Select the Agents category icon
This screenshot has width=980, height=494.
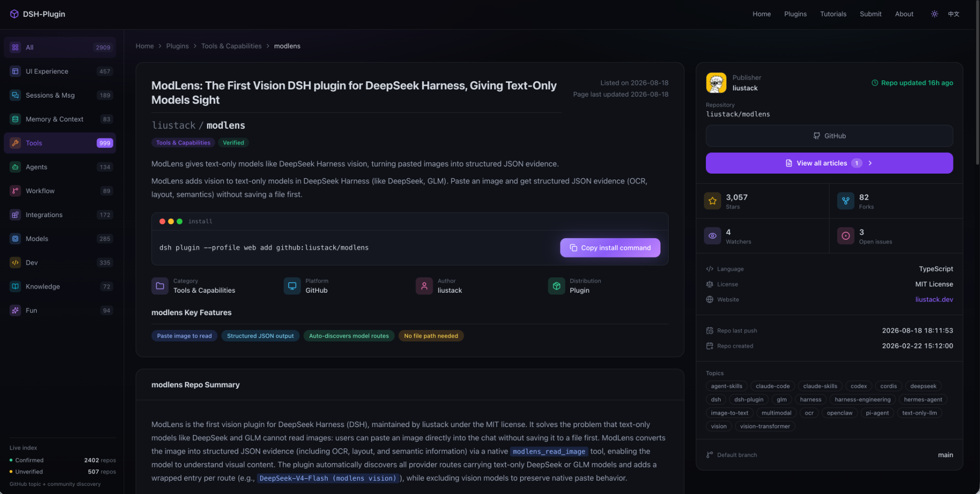click(15, 167)
